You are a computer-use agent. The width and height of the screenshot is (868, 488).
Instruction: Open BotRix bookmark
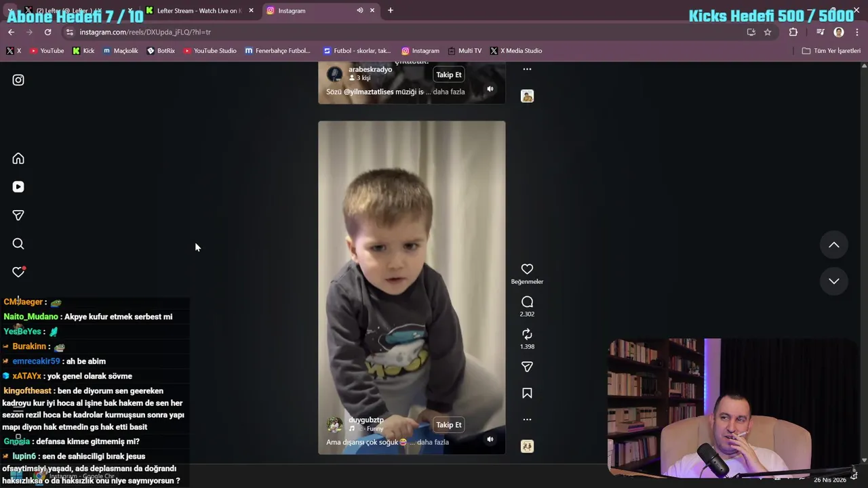point(161,51)
